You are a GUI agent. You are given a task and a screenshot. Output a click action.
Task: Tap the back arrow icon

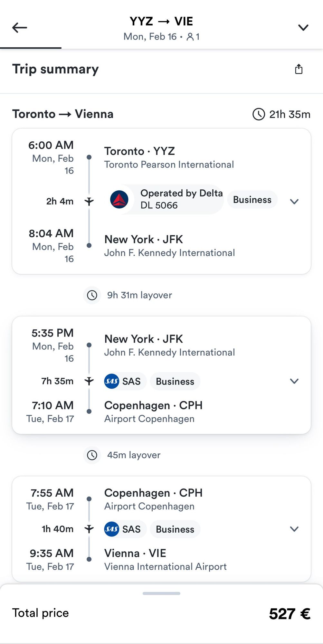pyautogui.click(x=20, y=28)
